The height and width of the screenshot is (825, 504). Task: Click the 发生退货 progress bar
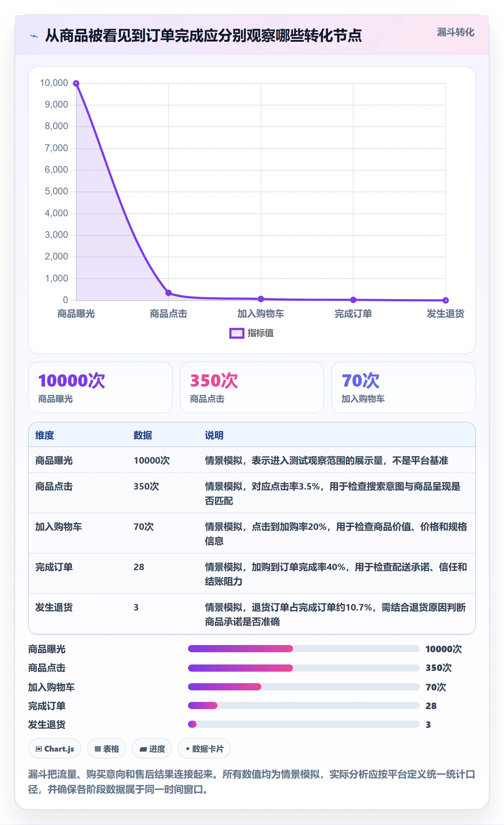[x=303, y=724]
